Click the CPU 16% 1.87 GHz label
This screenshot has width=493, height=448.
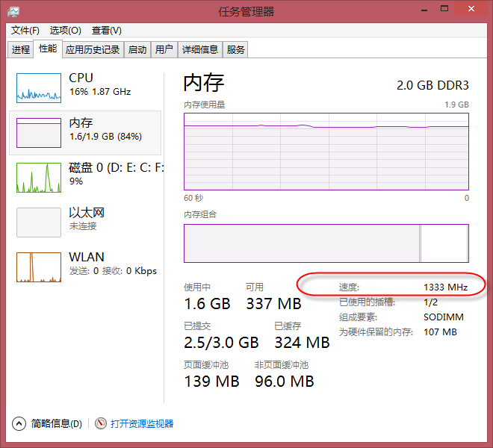coord(99,85)
